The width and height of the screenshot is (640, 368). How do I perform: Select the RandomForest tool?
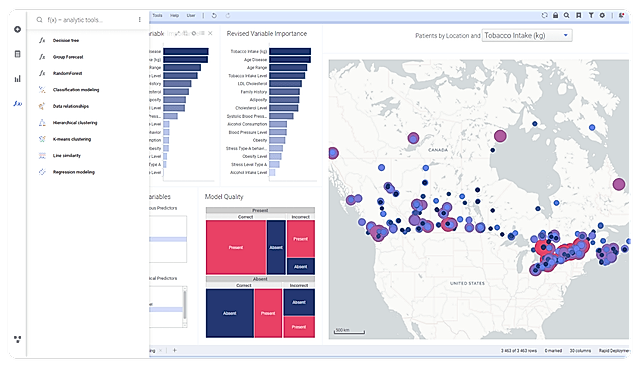67,73
